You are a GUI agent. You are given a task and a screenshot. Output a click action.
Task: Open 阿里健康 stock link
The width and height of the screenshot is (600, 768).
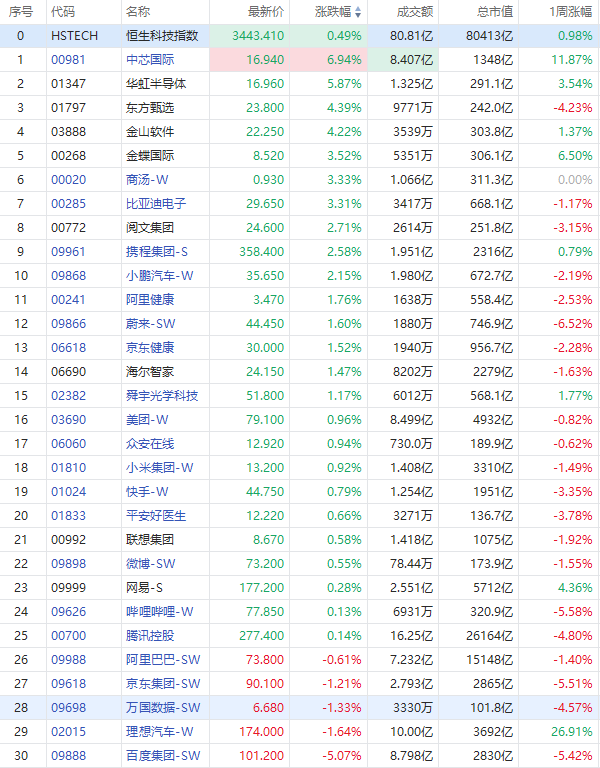(x=150, y=300)
